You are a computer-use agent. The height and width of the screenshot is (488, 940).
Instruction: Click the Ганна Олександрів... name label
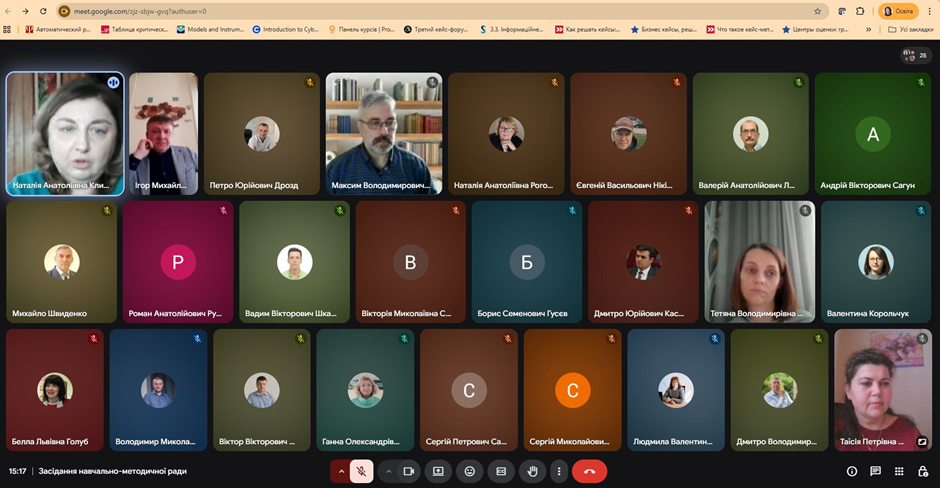[x=360, y=442]
